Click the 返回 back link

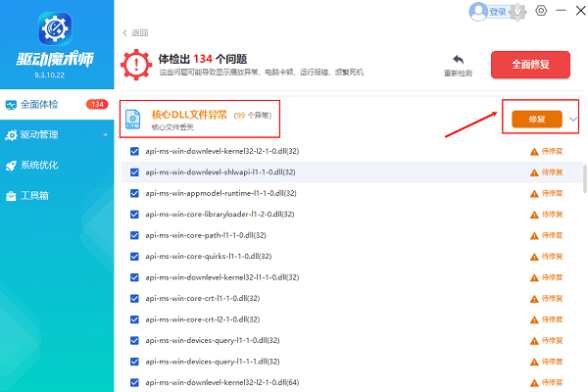[135, 33]
